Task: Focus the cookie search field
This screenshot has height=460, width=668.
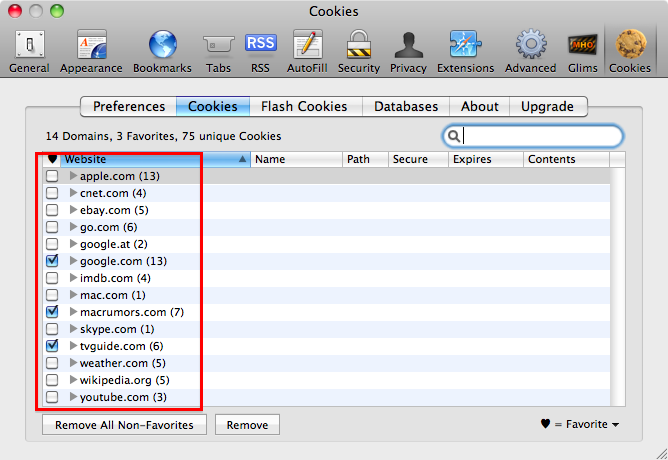Action: tap(533, 136)
